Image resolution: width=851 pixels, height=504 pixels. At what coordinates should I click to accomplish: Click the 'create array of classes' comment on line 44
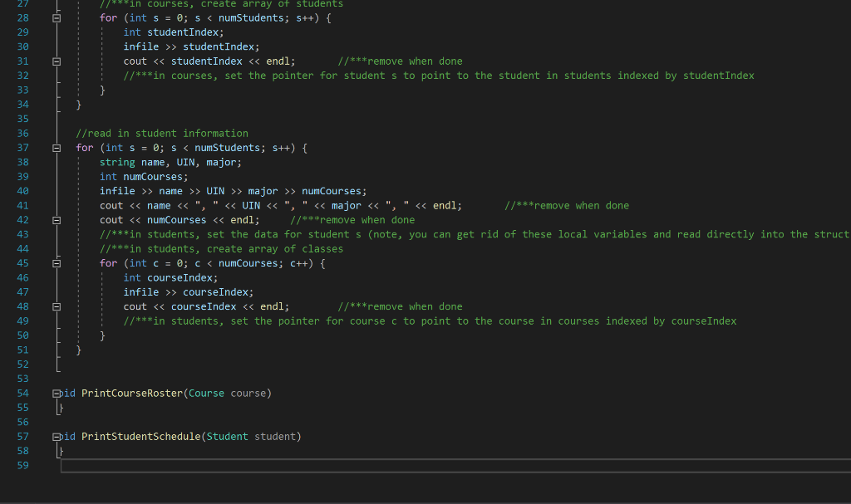(x=221, y=249)
